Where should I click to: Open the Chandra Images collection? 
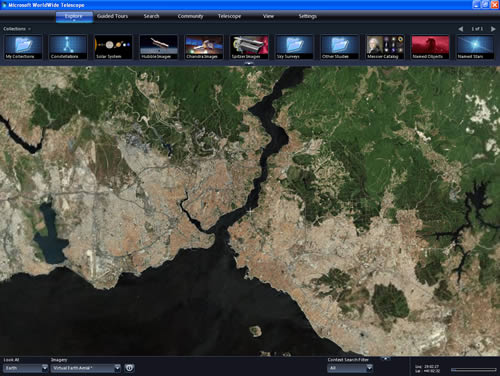click(204, 47)
